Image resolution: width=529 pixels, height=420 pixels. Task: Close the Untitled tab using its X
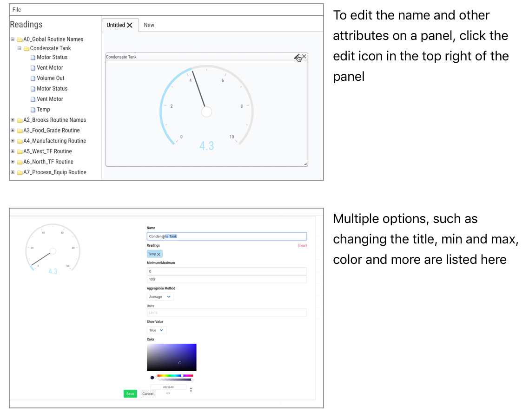click(x=130, y=25)
